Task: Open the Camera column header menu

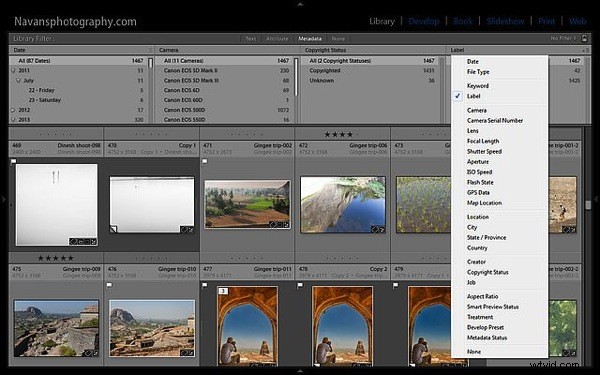Action: coord(169,50)
